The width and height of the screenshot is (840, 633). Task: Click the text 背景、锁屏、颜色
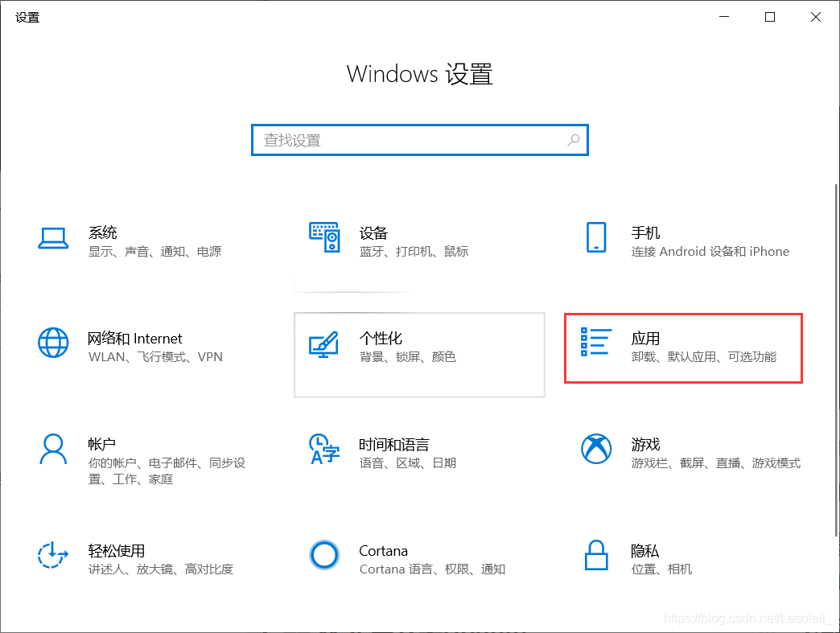coord(408,356)
